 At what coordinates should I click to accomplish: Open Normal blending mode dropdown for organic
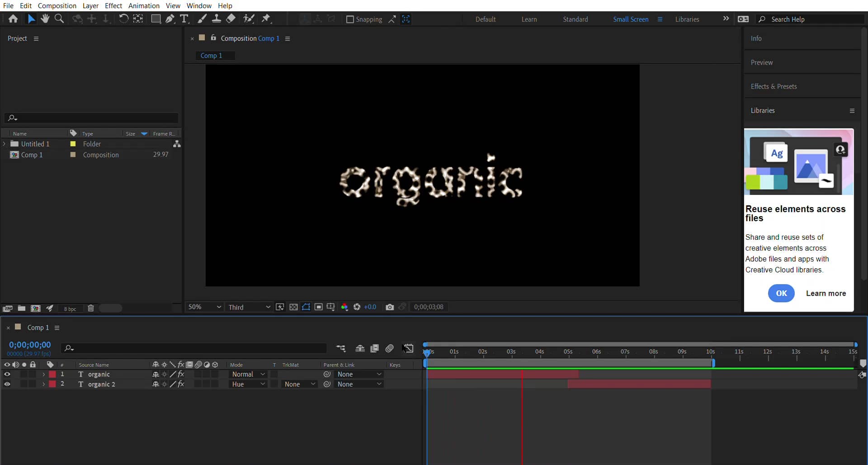pos(248,375)
